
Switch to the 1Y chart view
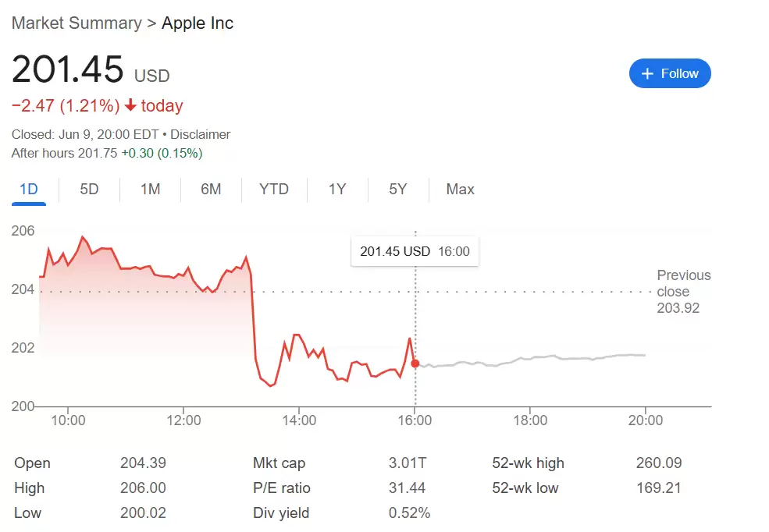336,190
